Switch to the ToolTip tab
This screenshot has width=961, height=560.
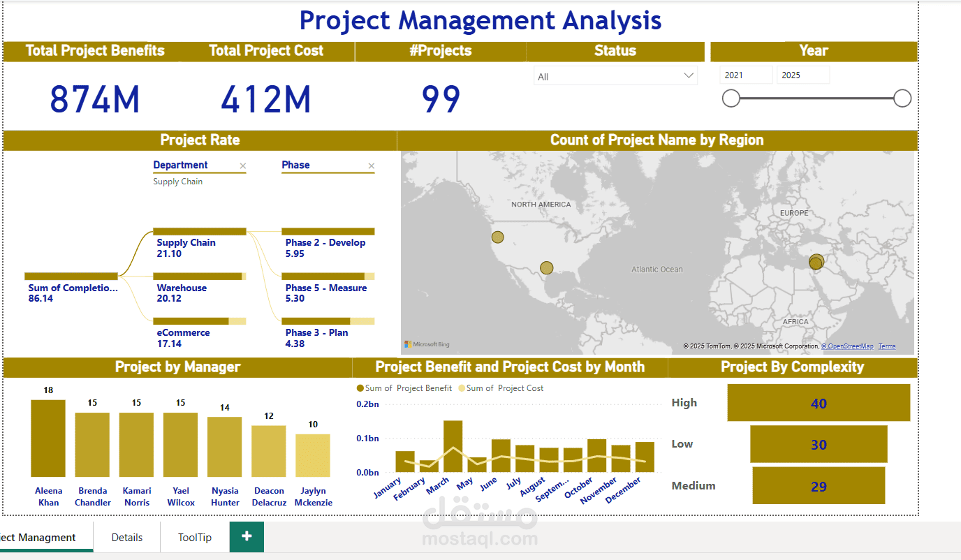pyautogui.click(x=195, y=537)
